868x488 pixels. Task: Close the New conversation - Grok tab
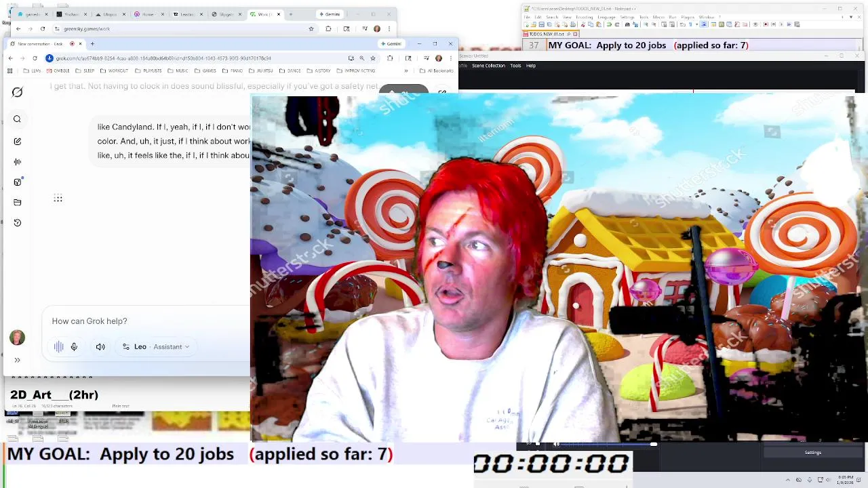pyautogui.click(x=80, y=44)
